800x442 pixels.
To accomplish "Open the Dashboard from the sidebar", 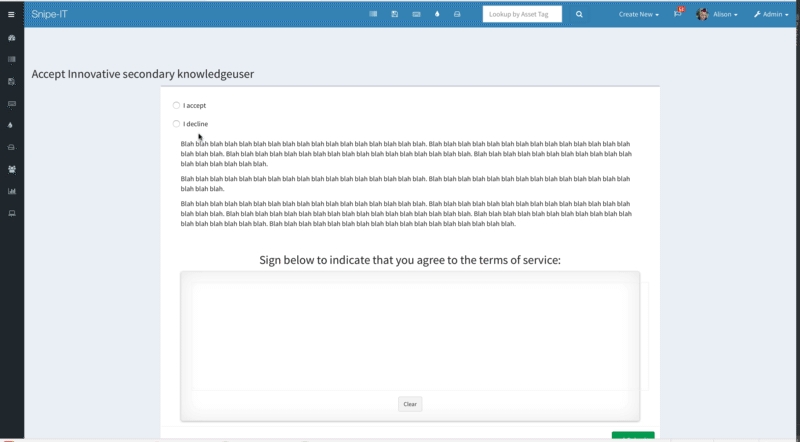I will tap(11, 37).
